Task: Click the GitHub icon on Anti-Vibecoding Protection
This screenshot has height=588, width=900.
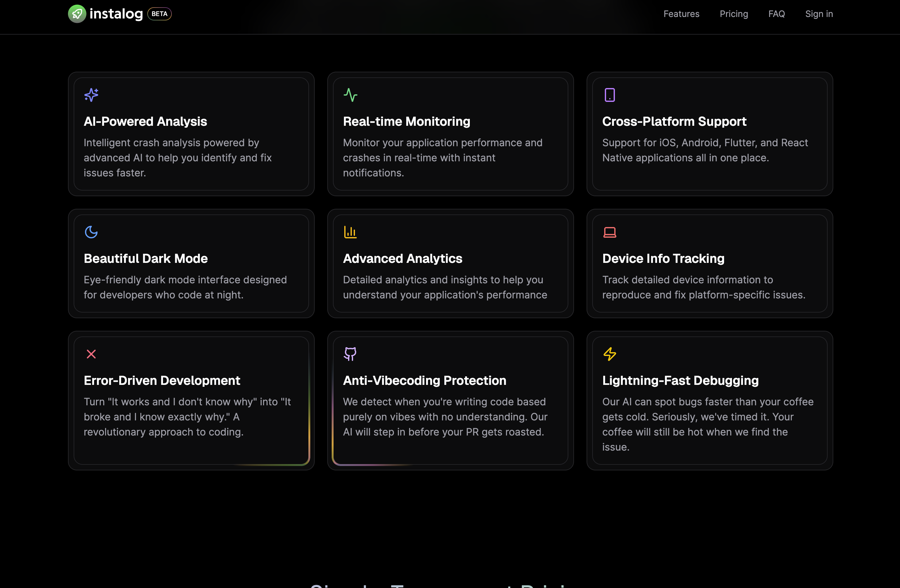Action: [x=350, y=354]
